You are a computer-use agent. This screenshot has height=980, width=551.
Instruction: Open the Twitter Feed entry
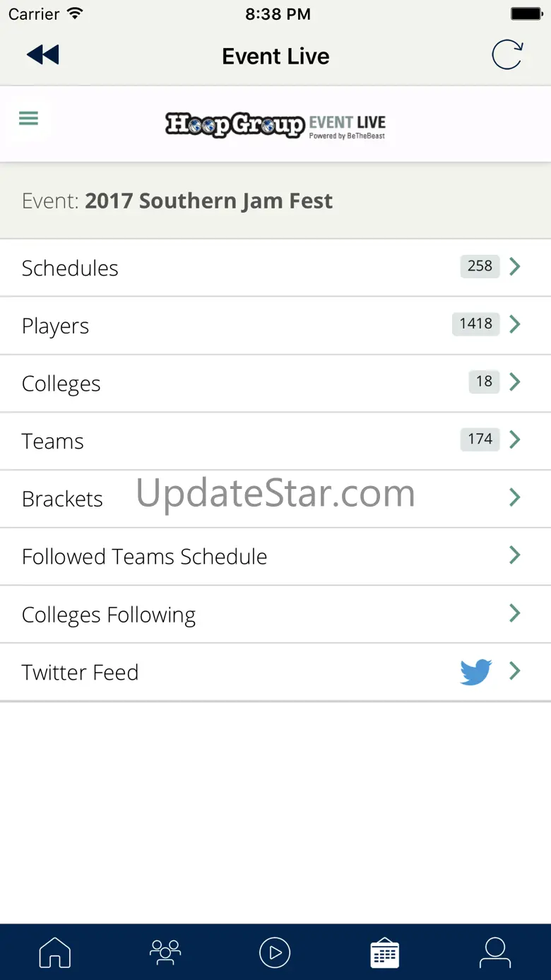[x=275, y=672]
